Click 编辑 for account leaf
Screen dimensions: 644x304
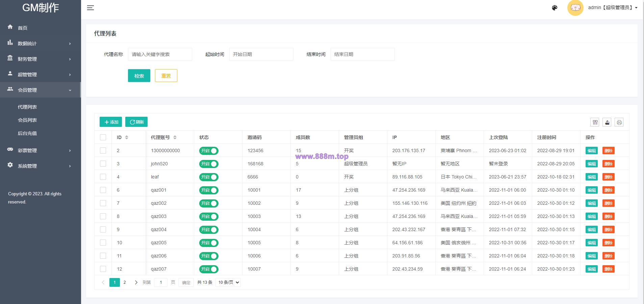pyautogui.click(x=592, y=177)
